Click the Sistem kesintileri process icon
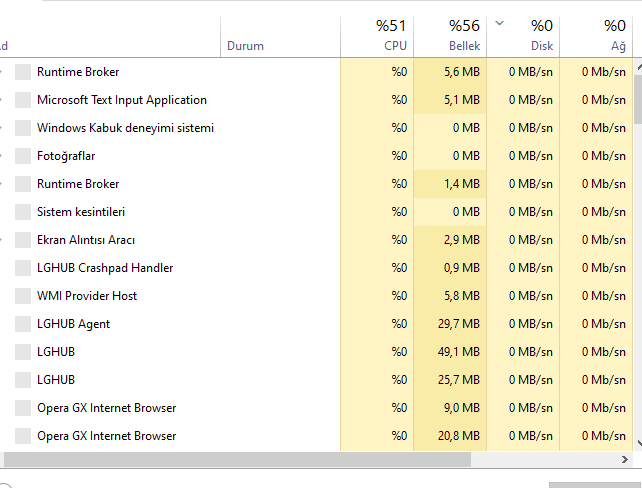This screenshot has height=488, width=642. (x=23, y=212)
